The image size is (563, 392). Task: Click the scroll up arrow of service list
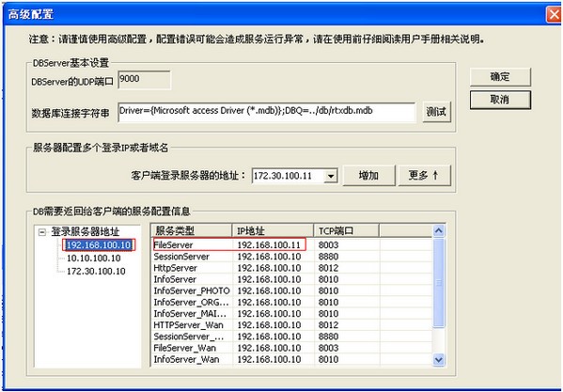(x=438, y=230)
